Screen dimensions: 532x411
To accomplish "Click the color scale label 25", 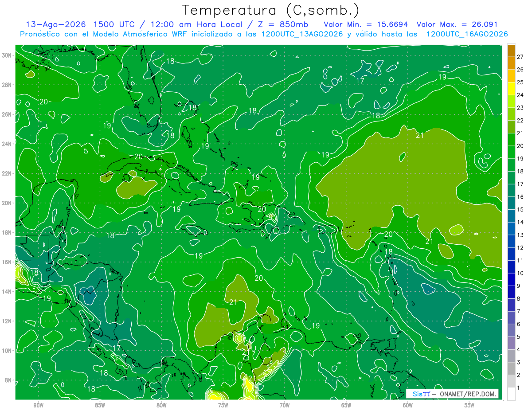I will (520, 82).
